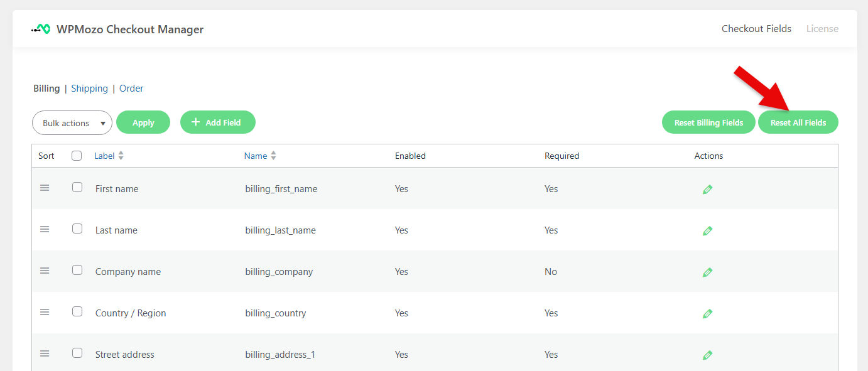The image size is (868, 371).
Task: Grab the First name sort handle
Action: (45, 188)
